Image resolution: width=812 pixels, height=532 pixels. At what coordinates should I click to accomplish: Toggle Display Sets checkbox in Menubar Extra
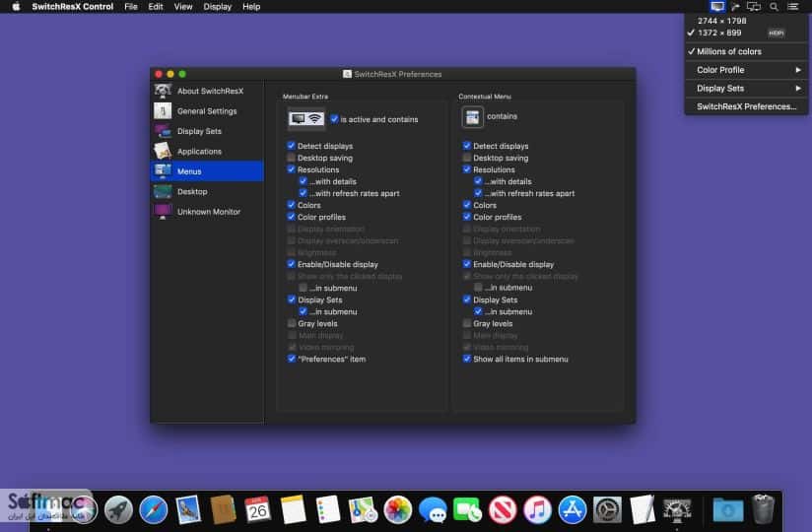[x=291, y=299]
